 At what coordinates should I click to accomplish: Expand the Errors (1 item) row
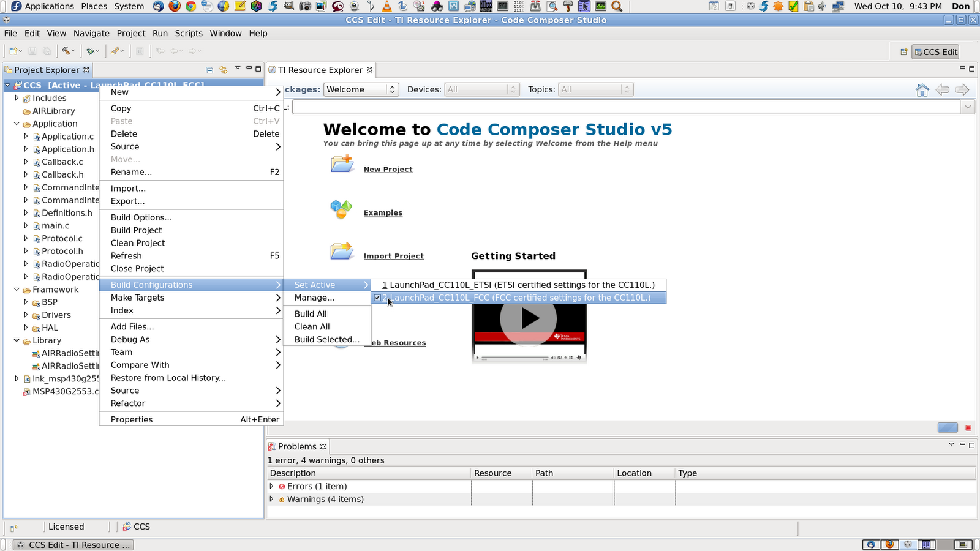tap(272, 486)
